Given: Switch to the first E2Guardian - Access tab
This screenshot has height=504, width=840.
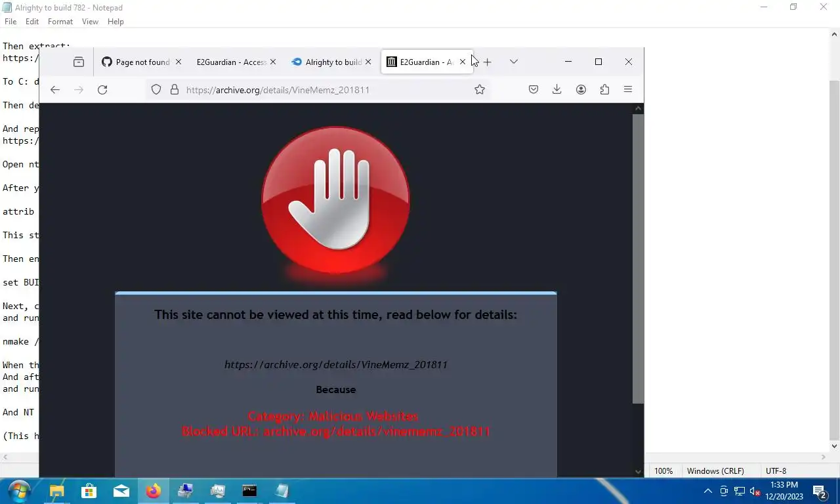Looking at the screenshot, I should (x=231, y=62).
